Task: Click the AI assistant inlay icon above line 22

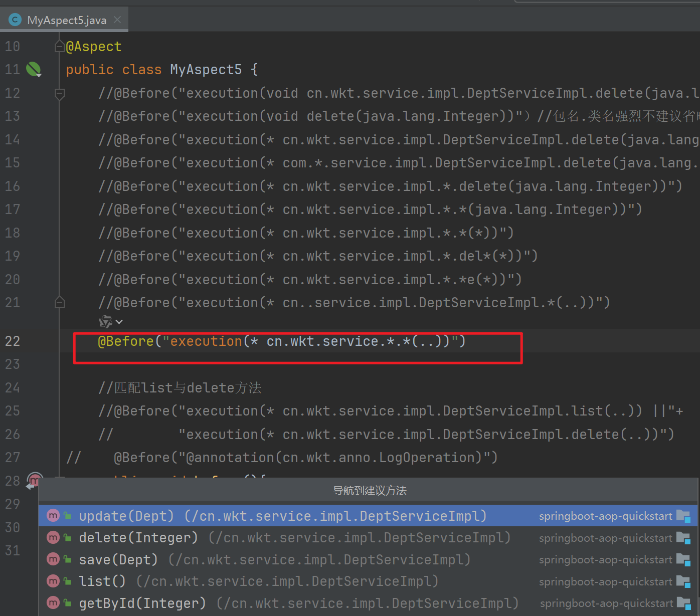Action: click(x=105, y=321)
